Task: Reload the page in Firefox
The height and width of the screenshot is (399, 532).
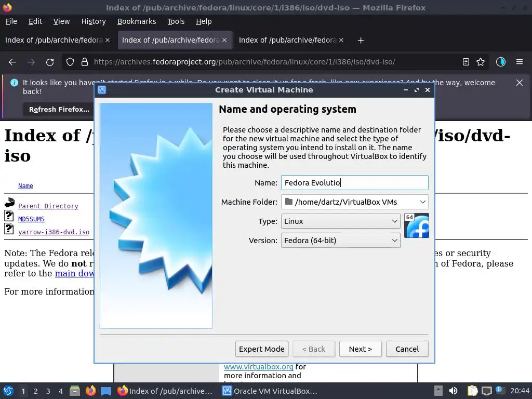Action: coord(50,62)
